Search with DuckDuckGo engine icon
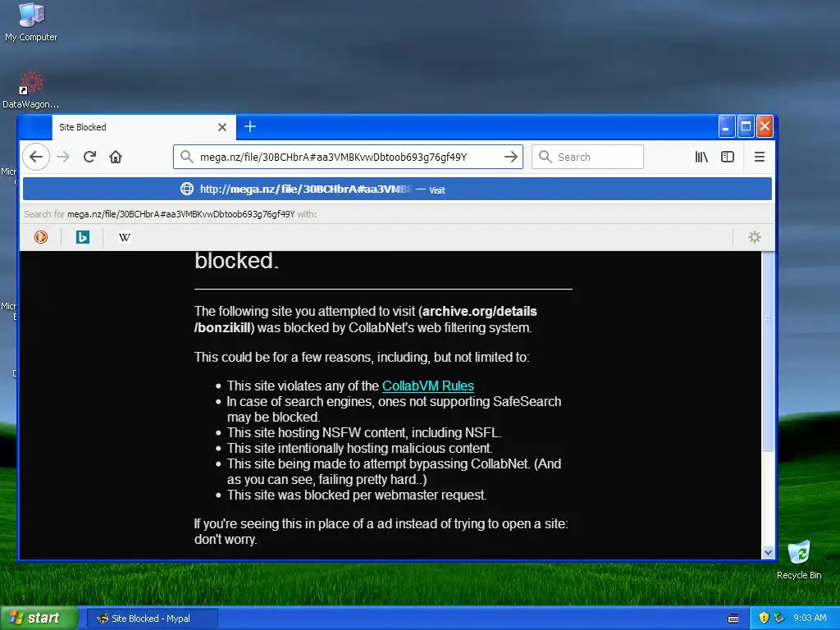Viewport: 840px width, 630px height. [41, 237]
